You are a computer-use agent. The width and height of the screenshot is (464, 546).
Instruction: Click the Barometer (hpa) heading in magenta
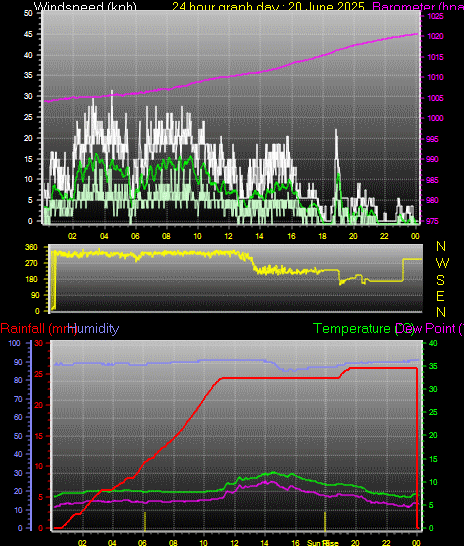[418, 6]
